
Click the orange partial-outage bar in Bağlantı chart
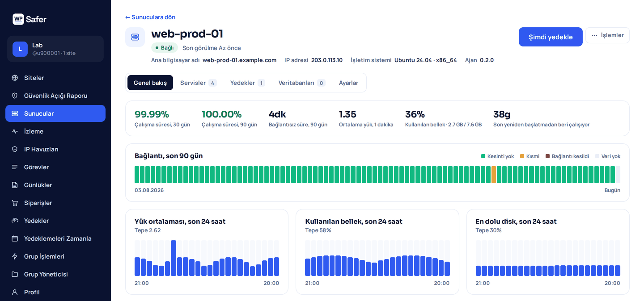(x=494, y=175)
